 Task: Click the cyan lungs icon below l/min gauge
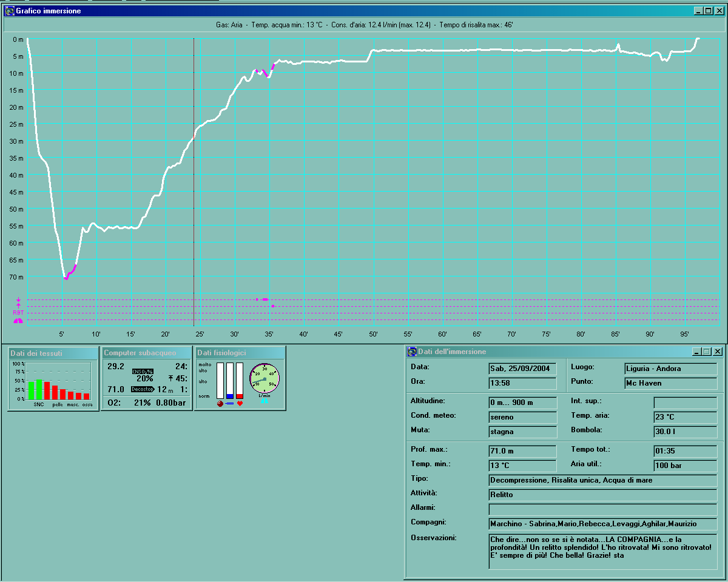coord(264,401)
